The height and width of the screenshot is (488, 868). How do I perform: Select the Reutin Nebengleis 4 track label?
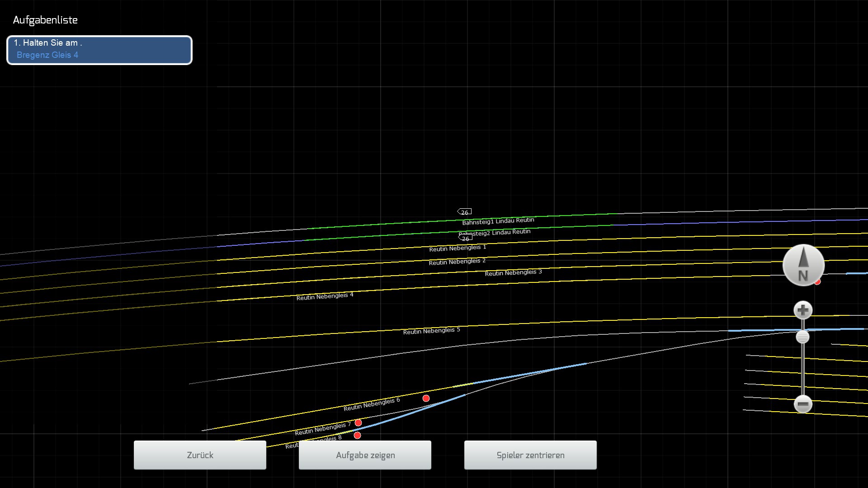tap(325, 296)
